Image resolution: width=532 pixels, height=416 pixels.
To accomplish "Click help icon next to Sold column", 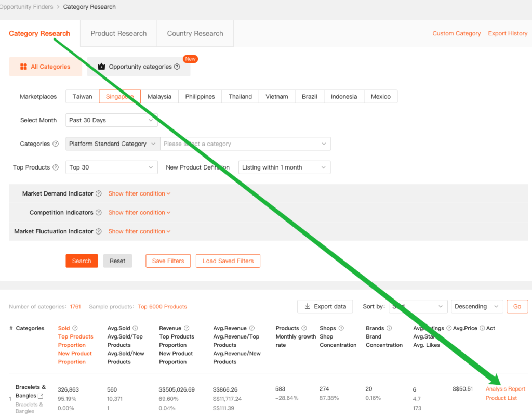I will pos(75,328).
